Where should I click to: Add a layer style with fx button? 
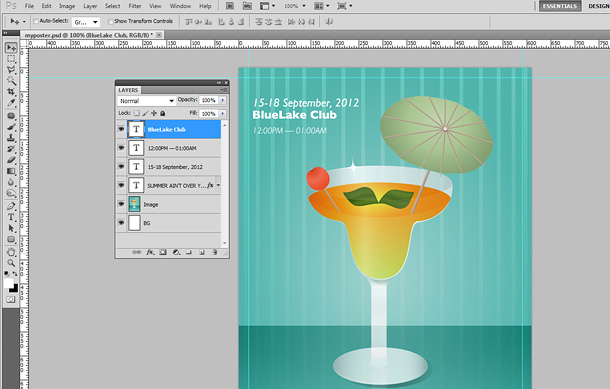click(150, 252)
